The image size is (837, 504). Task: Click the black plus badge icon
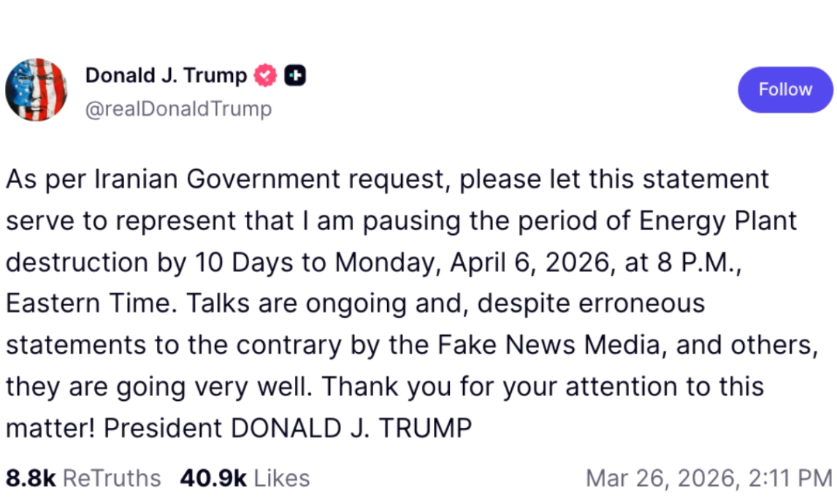coord(295,75)
